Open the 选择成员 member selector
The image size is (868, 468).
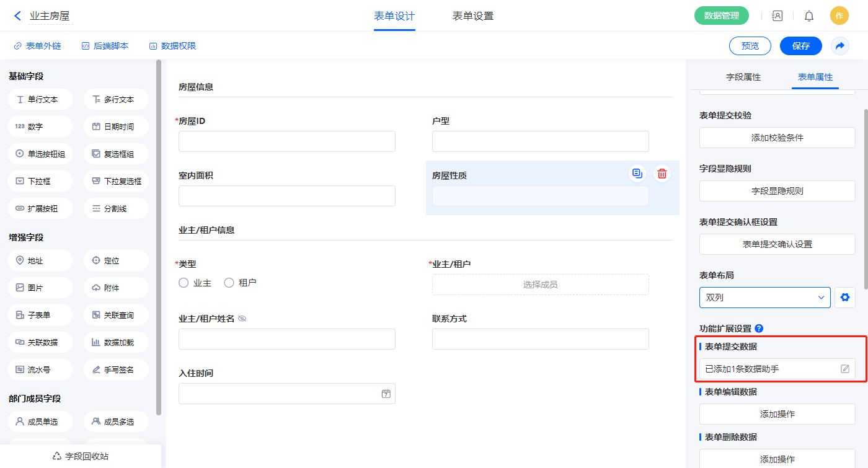540,285
